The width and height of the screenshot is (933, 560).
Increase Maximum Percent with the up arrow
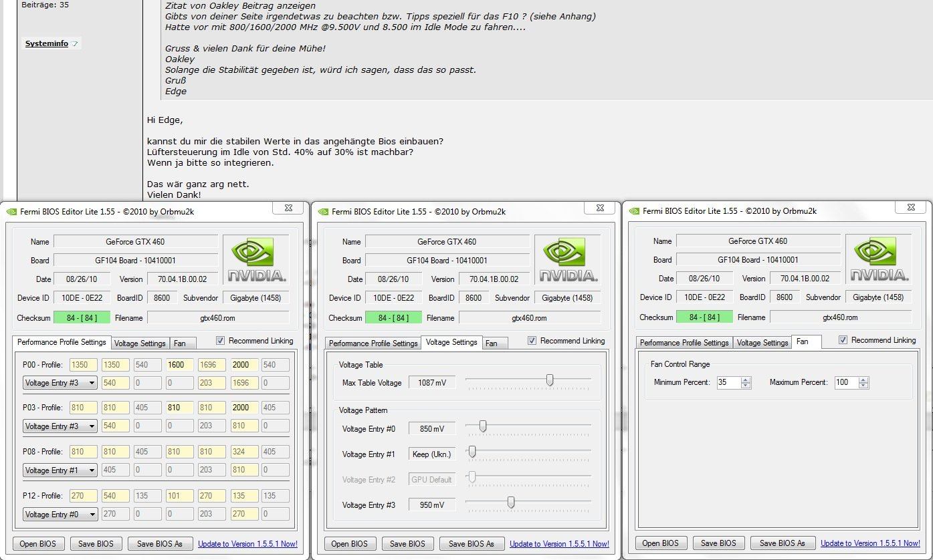click(x=863, y=380)
